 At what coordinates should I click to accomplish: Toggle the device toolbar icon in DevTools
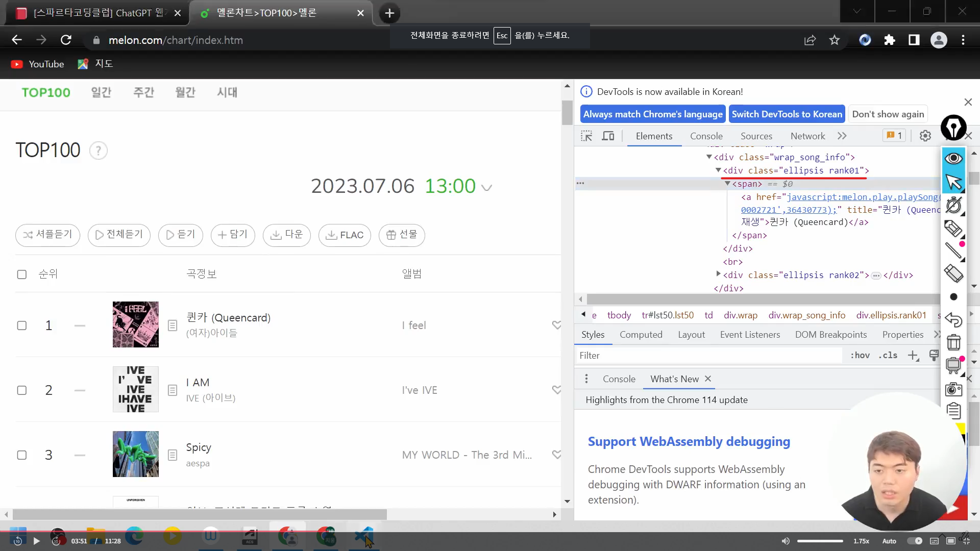click(608, 136)
